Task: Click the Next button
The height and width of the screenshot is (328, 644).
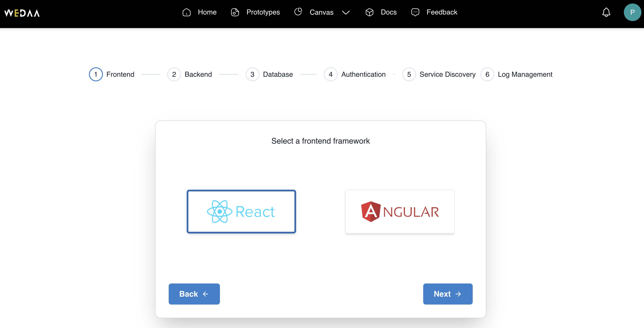Action: pyautogui.click(x=448, y=294)
